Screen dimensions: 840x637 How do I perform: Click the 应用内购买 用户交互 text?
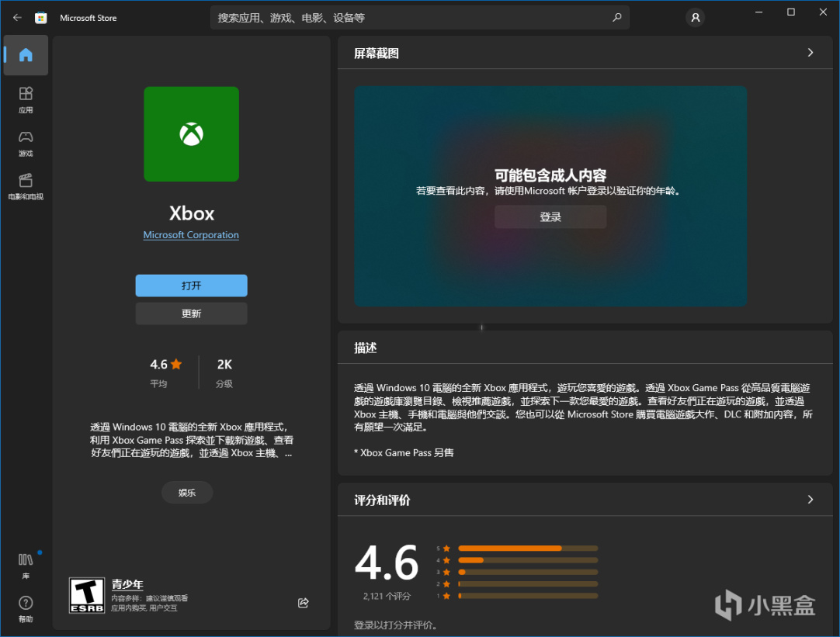tap(144, 608)
